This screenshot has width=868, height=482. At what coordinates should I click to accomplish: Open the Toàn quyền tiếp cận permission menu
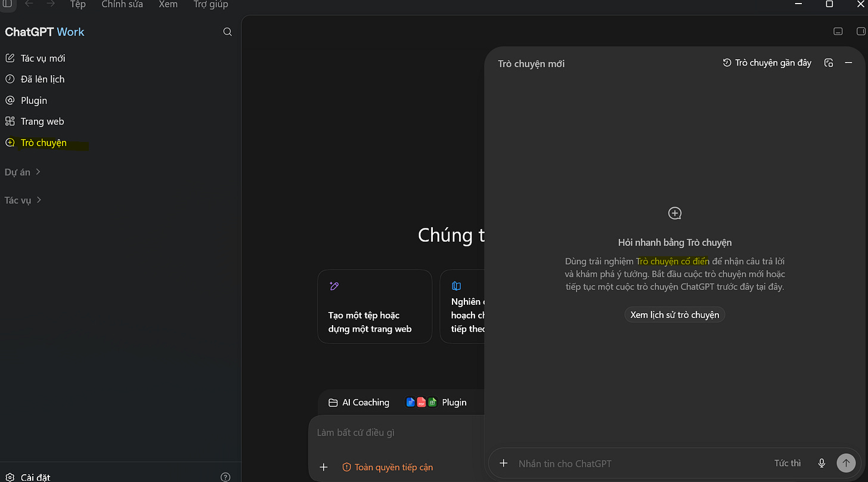[387, 467]
